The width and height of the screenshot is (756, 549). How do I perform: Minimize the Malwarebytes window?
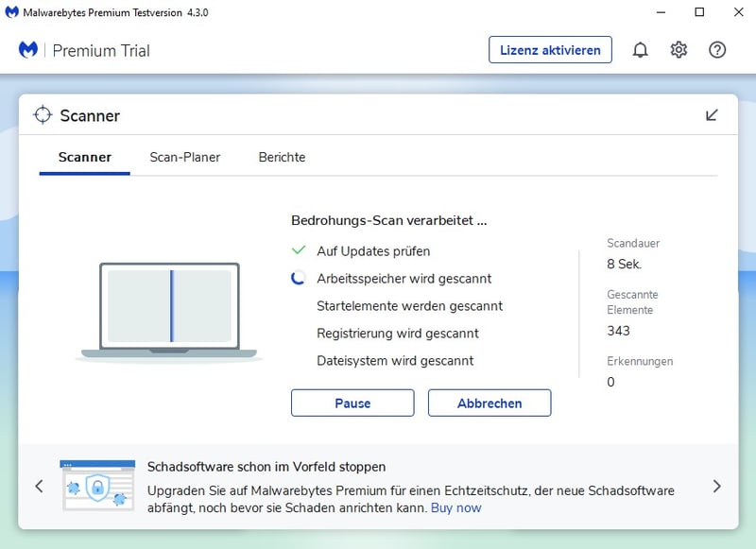coord(661,12)
